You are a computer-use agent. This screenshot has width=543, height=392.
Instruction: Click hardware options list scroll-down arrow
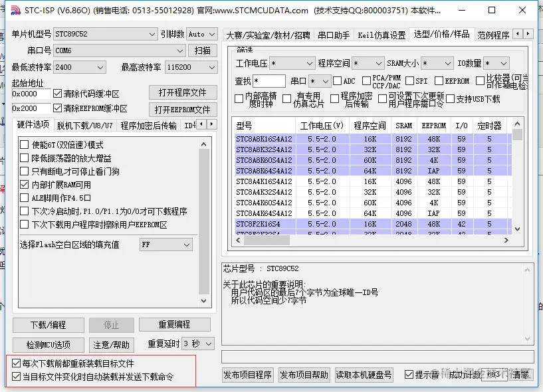(x=203, y=300)
